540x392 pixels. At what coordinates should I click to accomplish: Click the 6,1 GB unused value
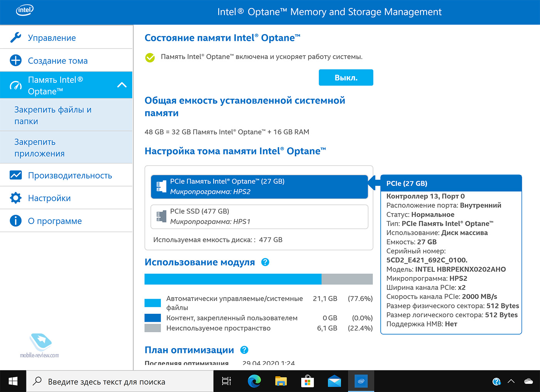click(x=327, y=328)
